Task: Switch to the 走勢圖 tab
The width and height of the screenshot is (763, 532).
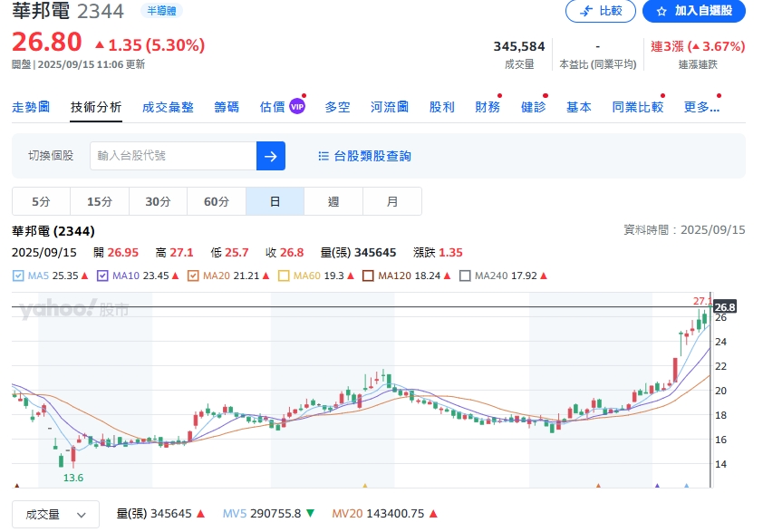Action: (31, 107)
